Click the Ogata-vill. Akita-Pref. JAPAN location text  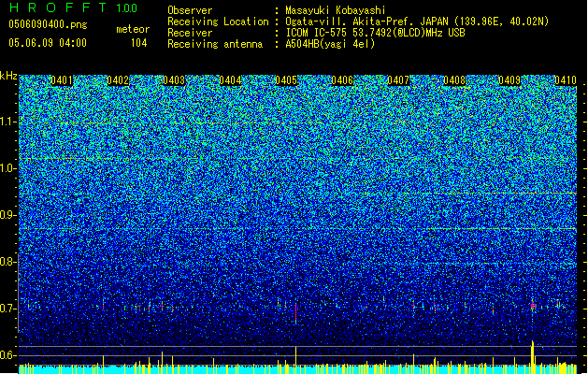[417, 22]
